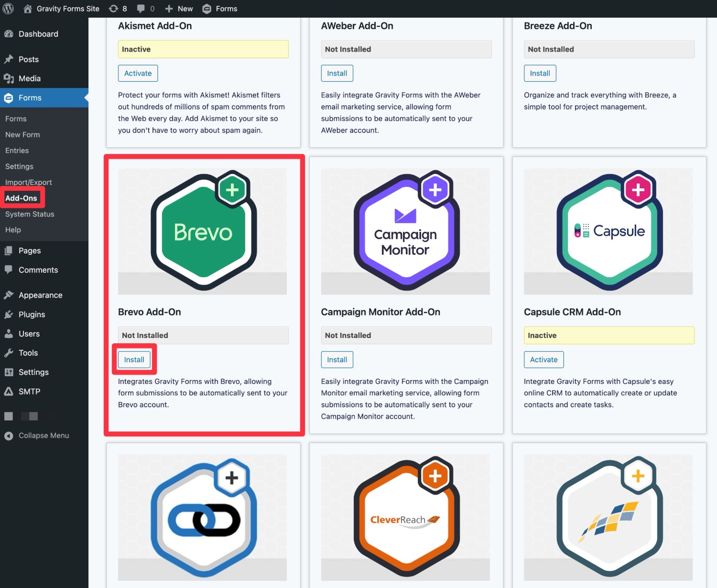This screenshot has width=717, height=588.
Task: Open System Status submenu item
Action: pos(30,214)
